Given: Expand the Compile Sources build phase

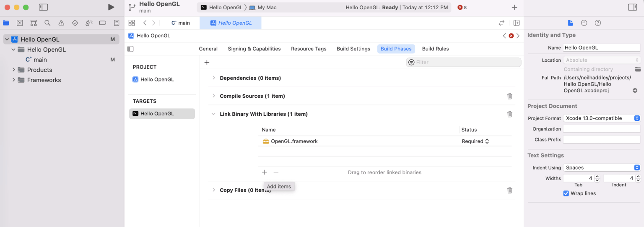Looking at the screenshot, I should (x=213, y=96).
